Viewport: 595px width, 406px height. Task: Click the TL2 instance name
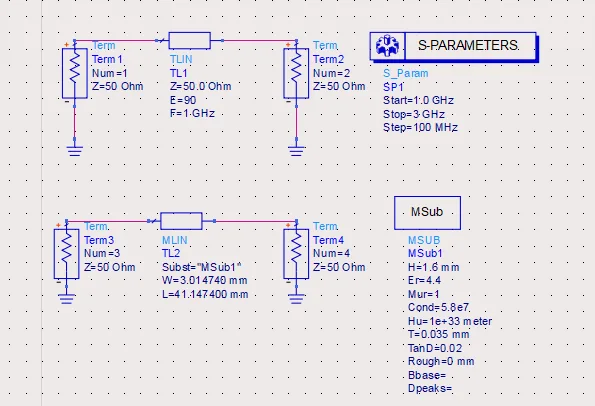coord(171,253)
